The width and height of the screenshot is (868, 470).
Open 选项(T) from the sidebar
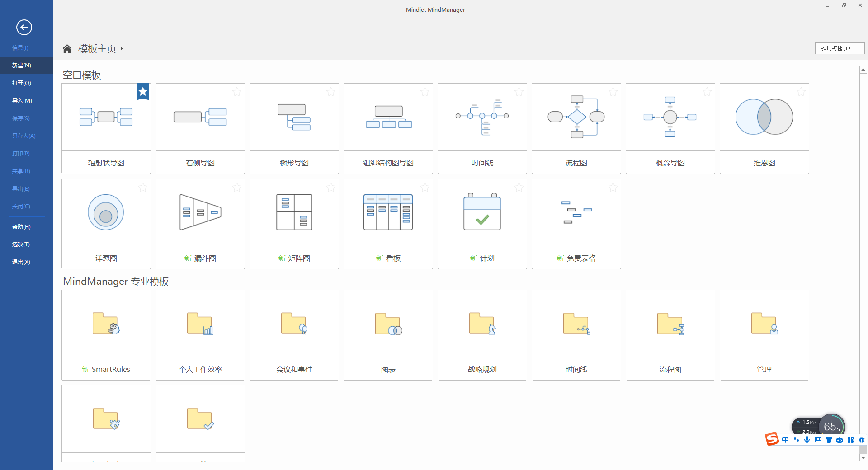pyautogui.click(x=21, y=244)
